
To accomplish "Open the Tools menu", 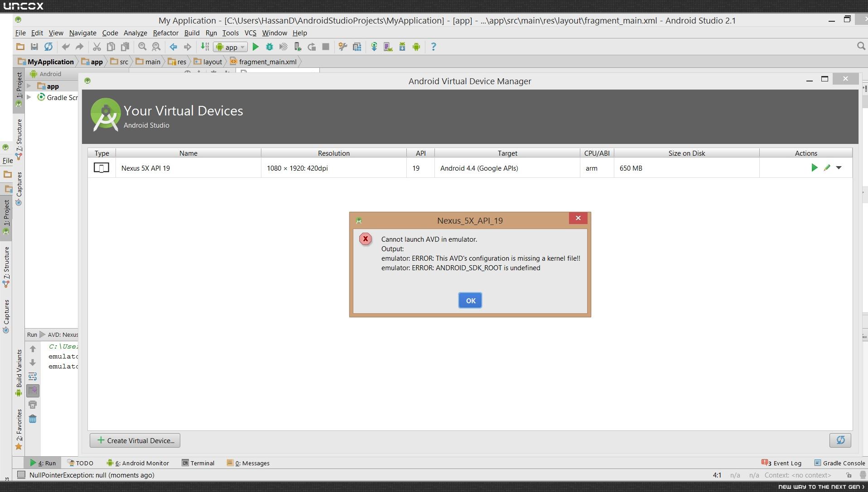I will click(x=231, y=33).
